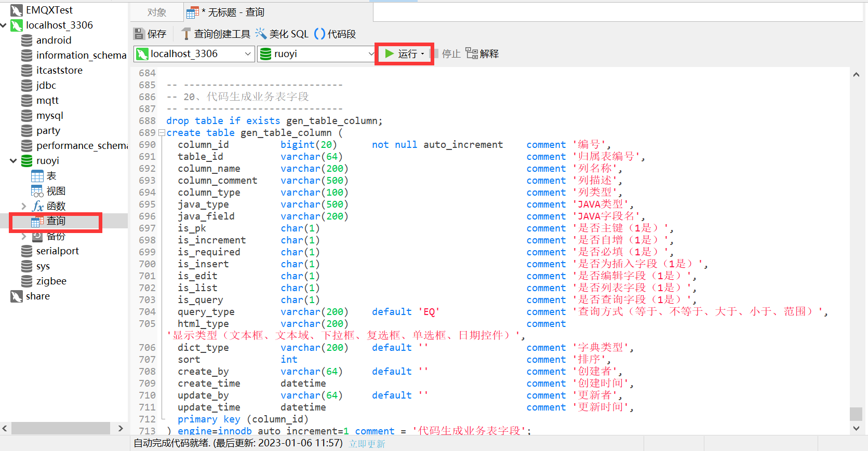
Task: Click the 'query_type' column name
Action: 206,312
